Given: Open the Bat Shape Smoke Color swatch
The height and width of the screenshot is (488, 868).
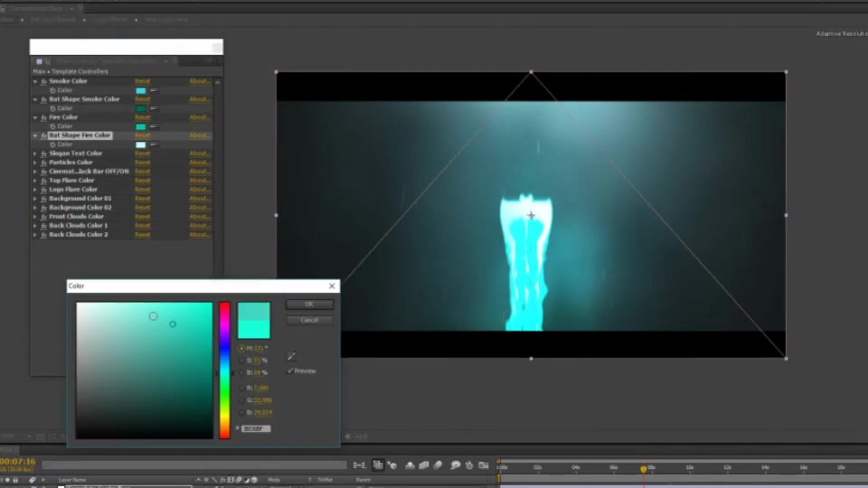Looking at the screenshot, I should (141, 108).
